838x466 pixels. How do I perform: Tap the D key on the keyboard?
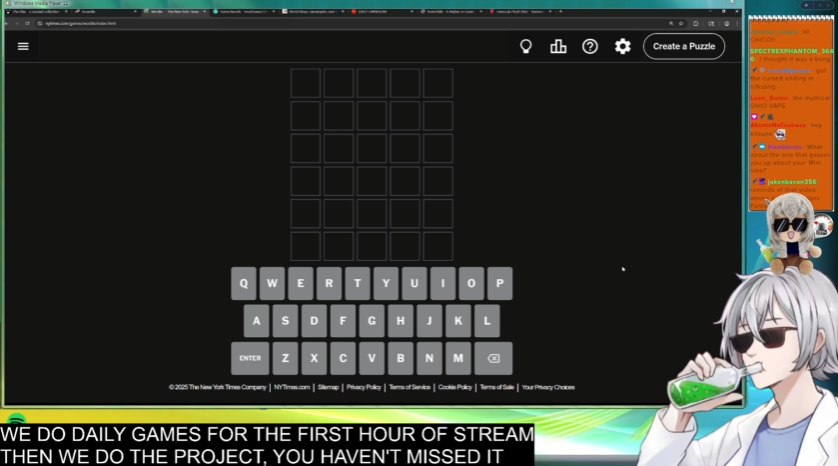pos(314,321)
